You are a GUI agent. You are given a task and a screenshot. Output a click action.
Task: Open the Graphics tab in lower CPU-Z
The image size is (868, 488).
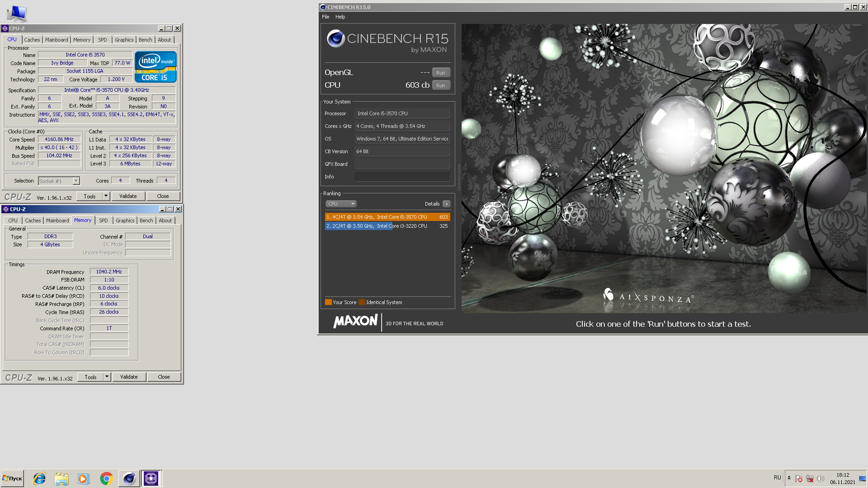pos(125,221)
